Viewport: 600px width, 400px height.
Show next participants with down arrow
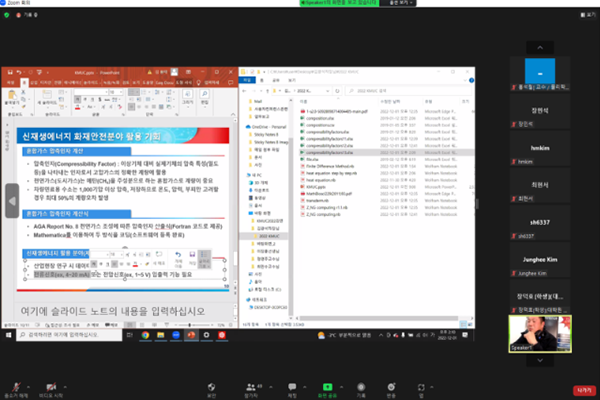coord(540,360)
